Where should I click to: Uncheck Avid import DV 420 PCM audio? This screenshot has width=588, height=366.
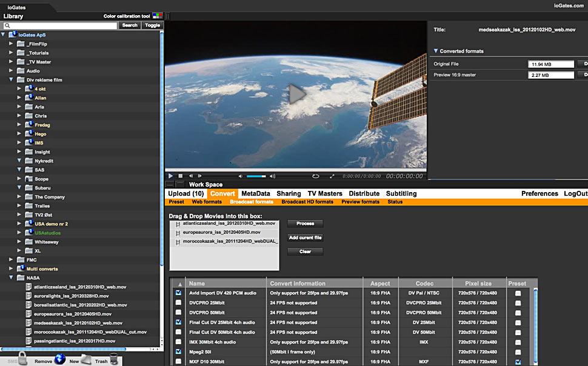178,293
